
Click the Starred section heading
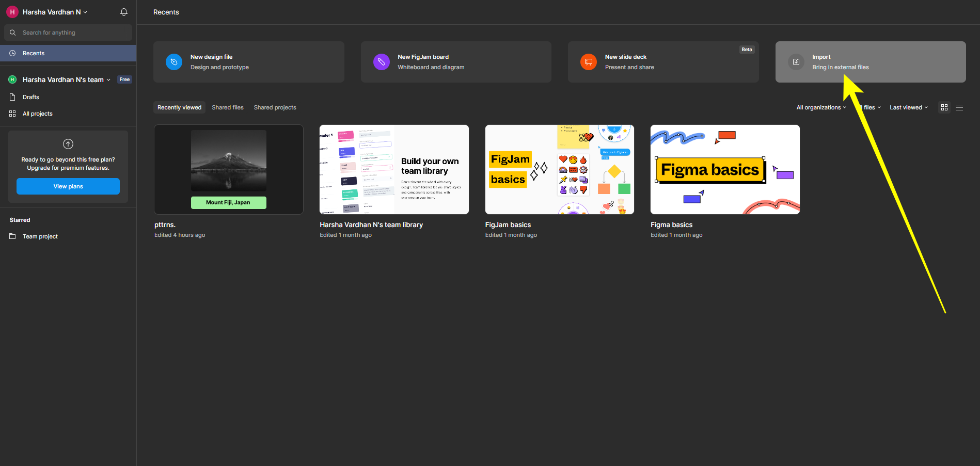point(20,220)
